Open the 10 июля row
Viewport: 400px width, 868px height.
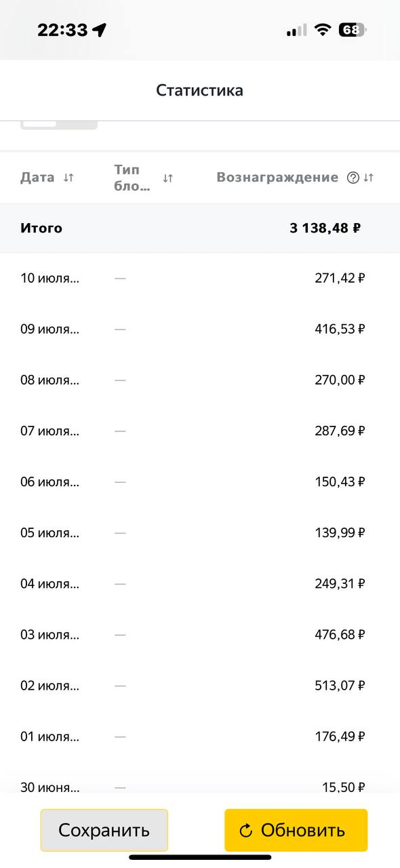point(200,278)
